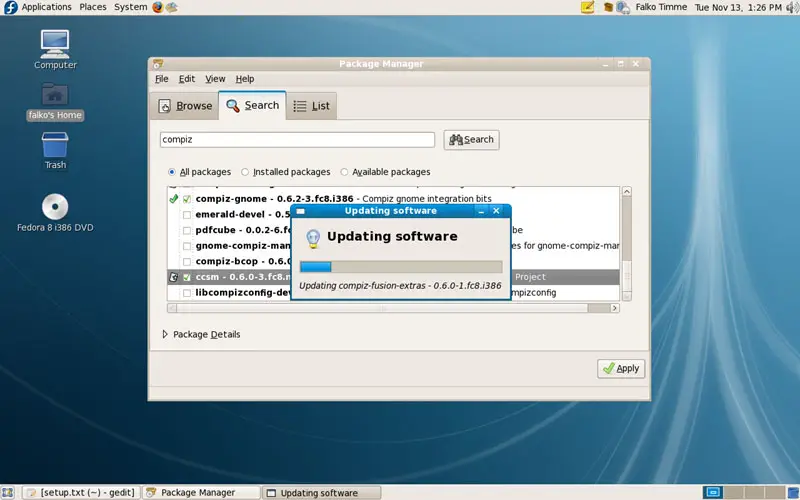Open the clock showing Tue Nov 13
Image resolution: width=800 pixels, height=500 pixels.
(738, 7)
